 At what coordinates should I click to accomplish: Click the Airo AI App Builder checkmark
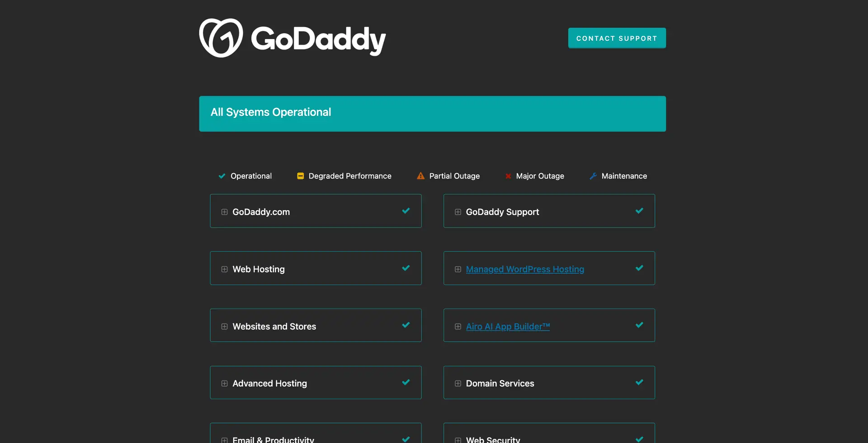[x=639, y=325]
